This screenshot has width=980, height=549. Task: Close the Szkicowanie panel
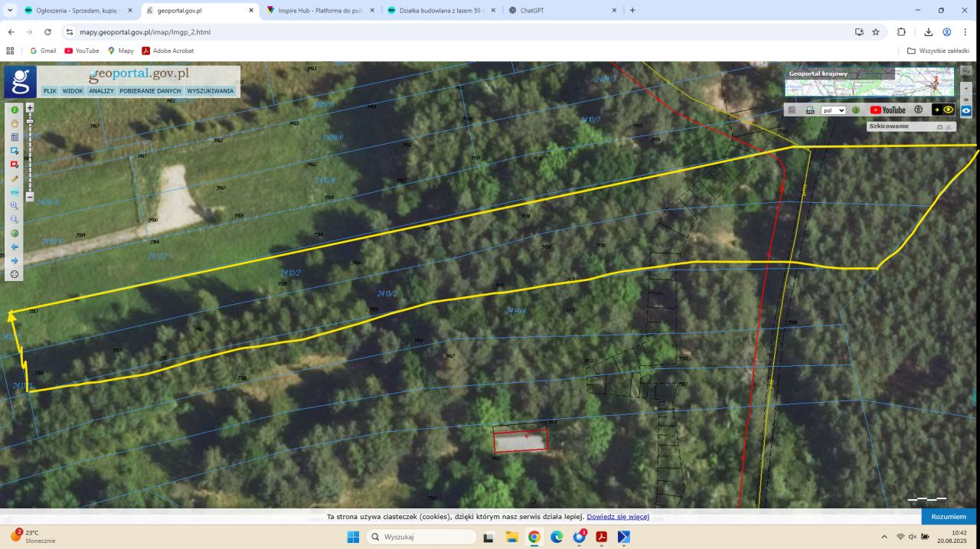tap(949, 127)
